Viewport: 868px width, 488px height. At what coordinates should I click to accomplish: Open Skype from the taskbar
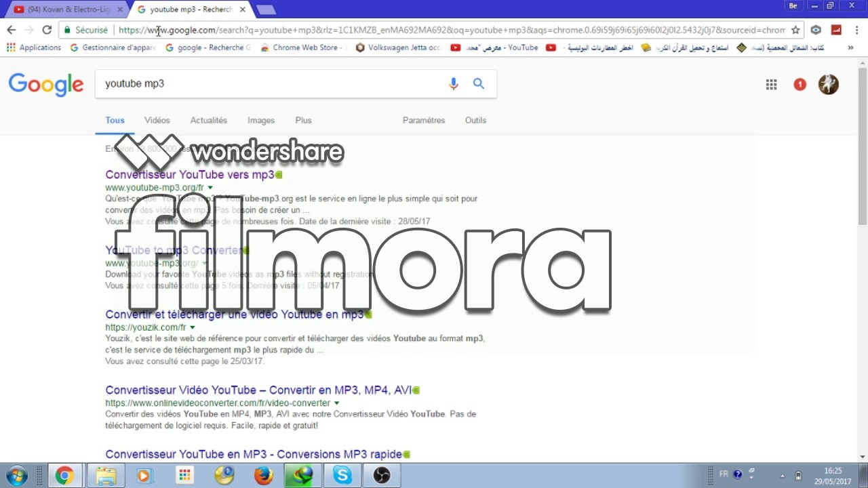[x=342, y=476]
